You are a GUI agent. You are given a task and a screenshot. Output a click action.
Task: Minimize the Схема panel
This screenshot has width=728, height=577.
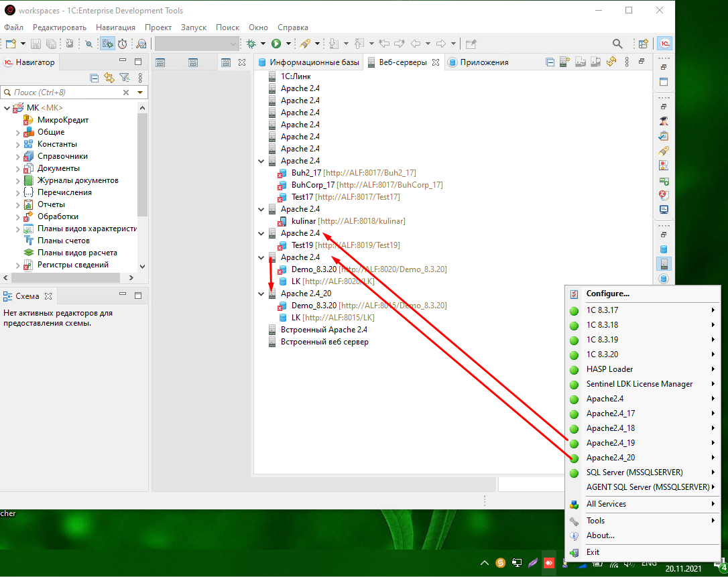(123, 294)
